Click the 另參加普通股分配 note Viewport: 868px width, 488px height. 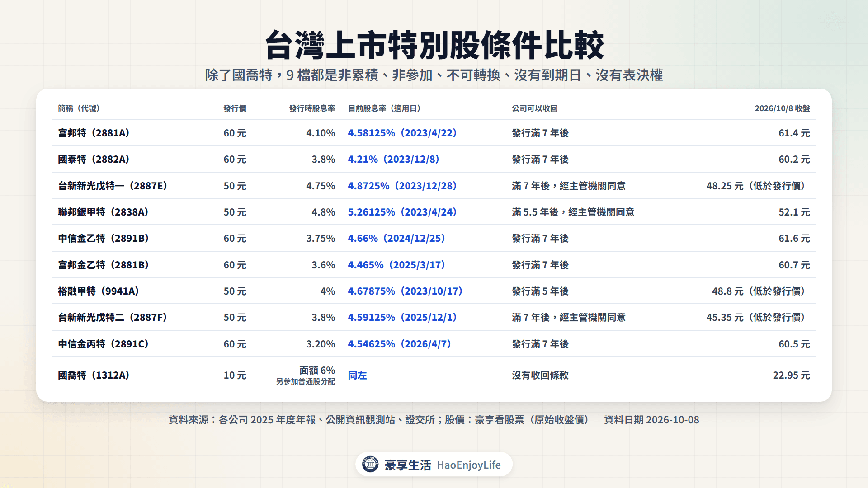pyautogui.click(x=306, y=381)
